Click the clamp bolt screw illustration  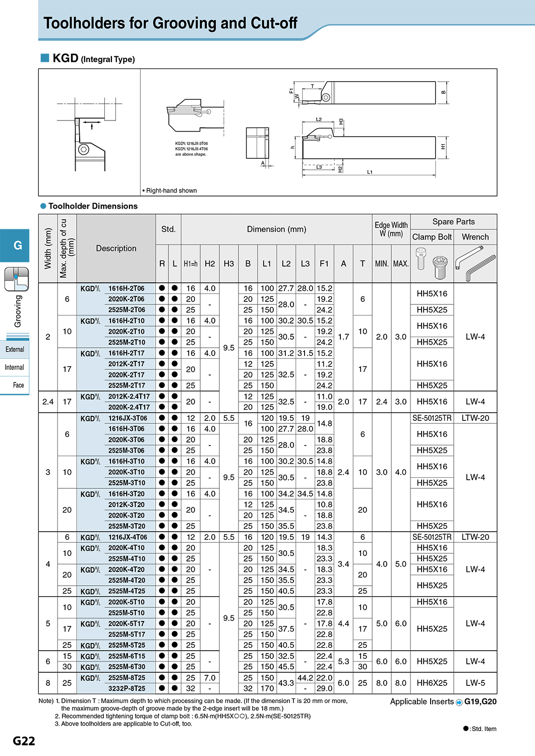[432, 264]
